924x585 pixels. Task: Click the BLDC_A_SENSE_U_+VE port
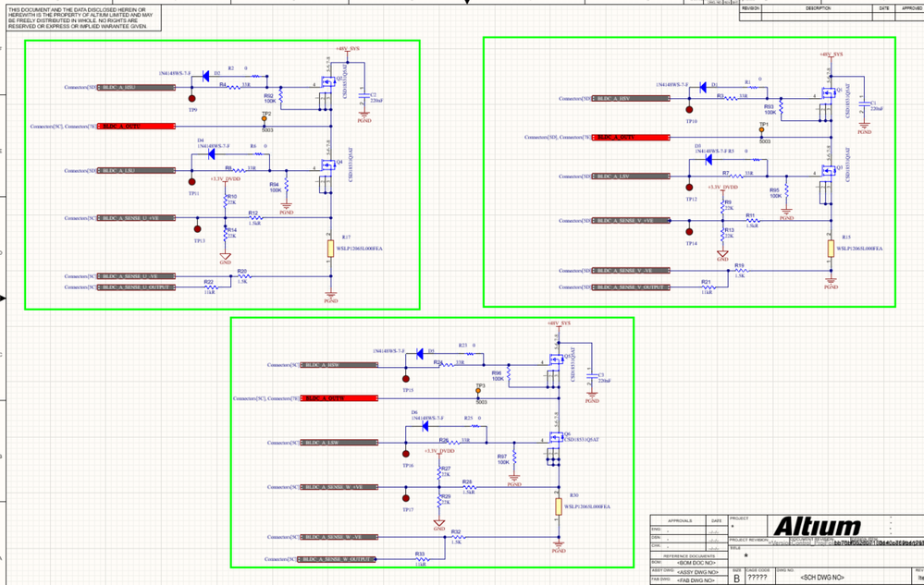point(136,218)
